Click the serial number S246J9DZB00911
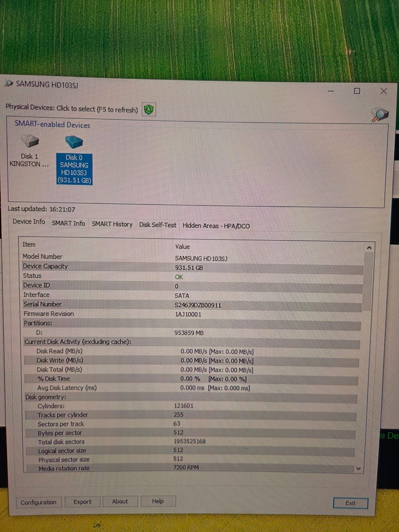 tap(198, 305)
